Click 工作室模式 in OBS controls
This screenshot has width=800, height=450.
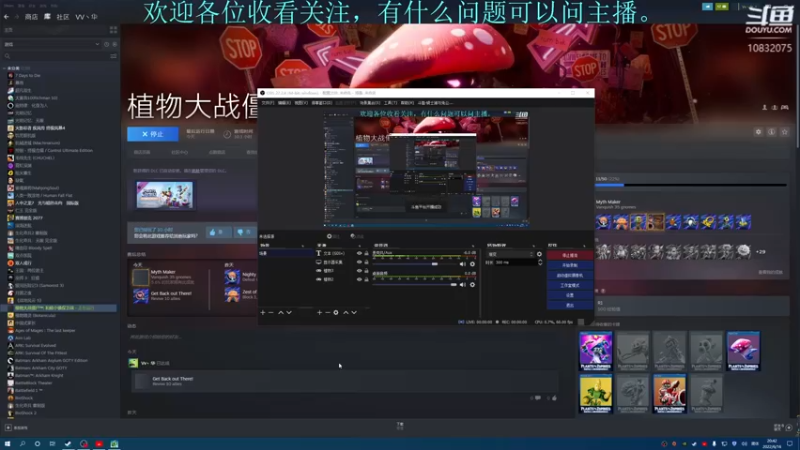[x=570, y=285]
